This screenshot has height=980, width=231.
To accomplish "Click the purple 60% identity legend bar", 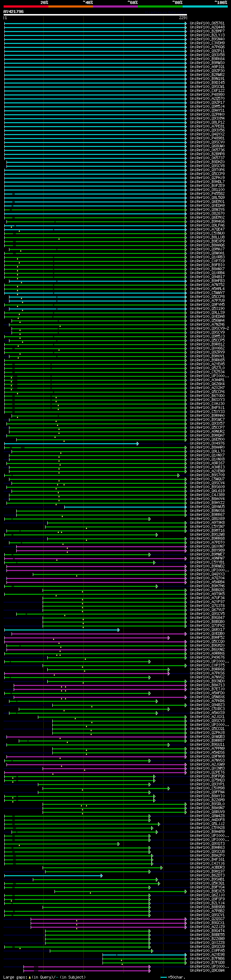I will coord(115,6).
